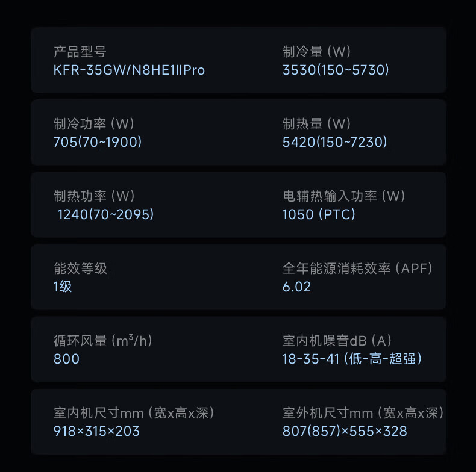Click the energy grade value 1级
The height and width of the screenshot is (472, 476).
tap(63, 287)
